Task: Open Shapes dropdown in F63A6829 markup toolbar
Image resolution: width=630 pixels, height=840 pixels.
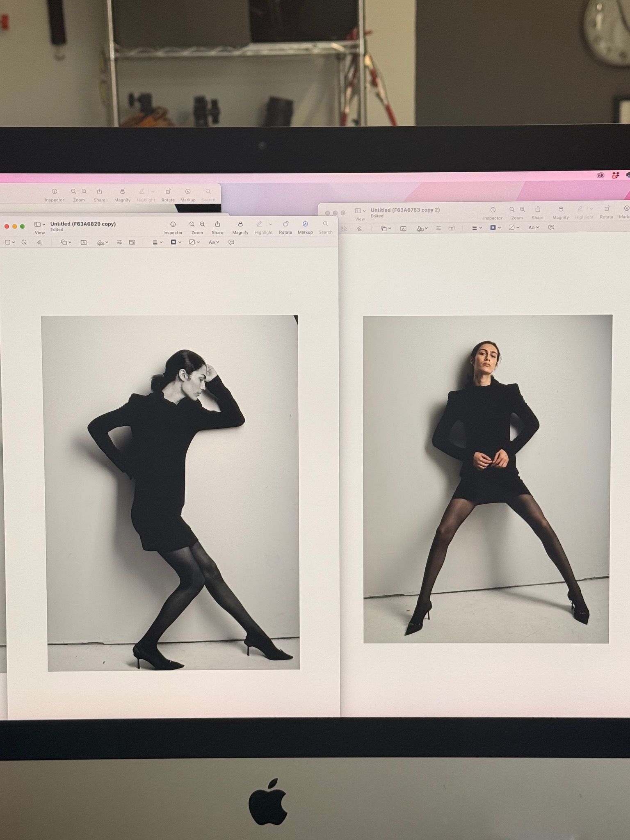Action: (x=66, y=242)
